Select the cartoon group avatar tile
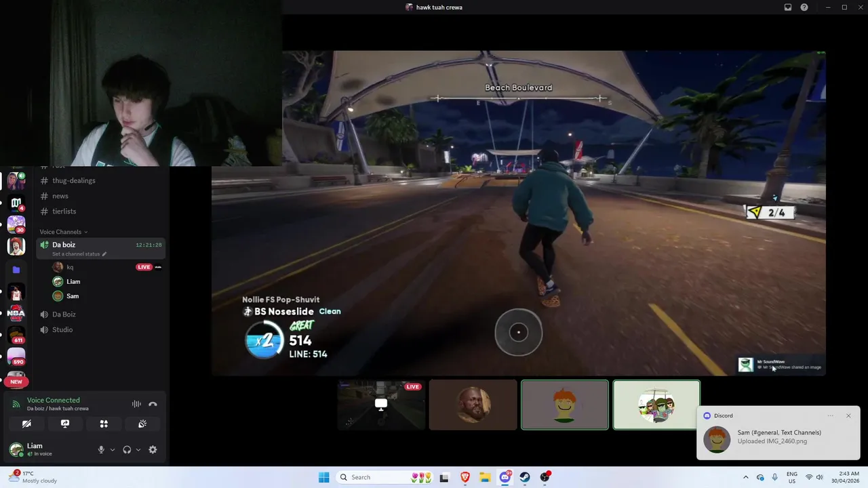868x488 pixels. tap(656, 405)
